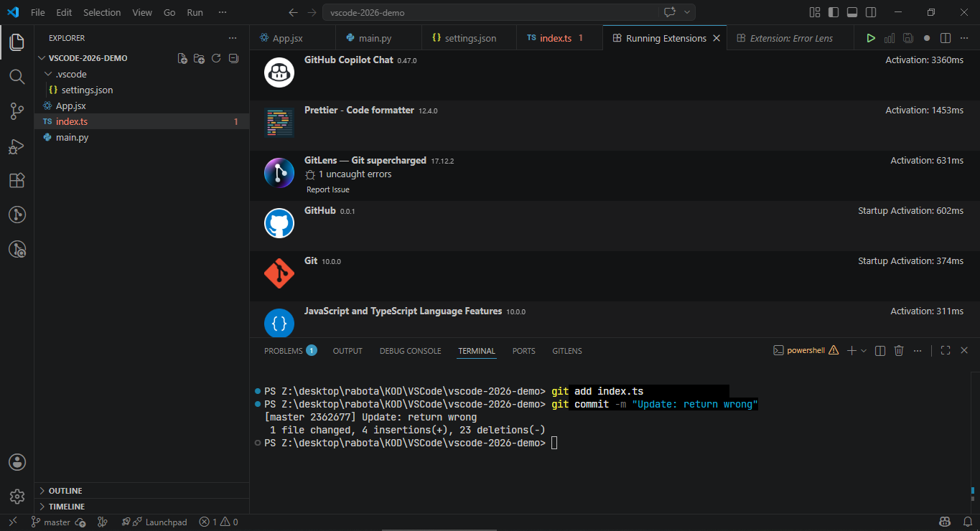Image resolution: width=980 pixels, height=531 pixels.
Task: Click the save profile icon in editor toolbar
Action: tap(908, 38)
